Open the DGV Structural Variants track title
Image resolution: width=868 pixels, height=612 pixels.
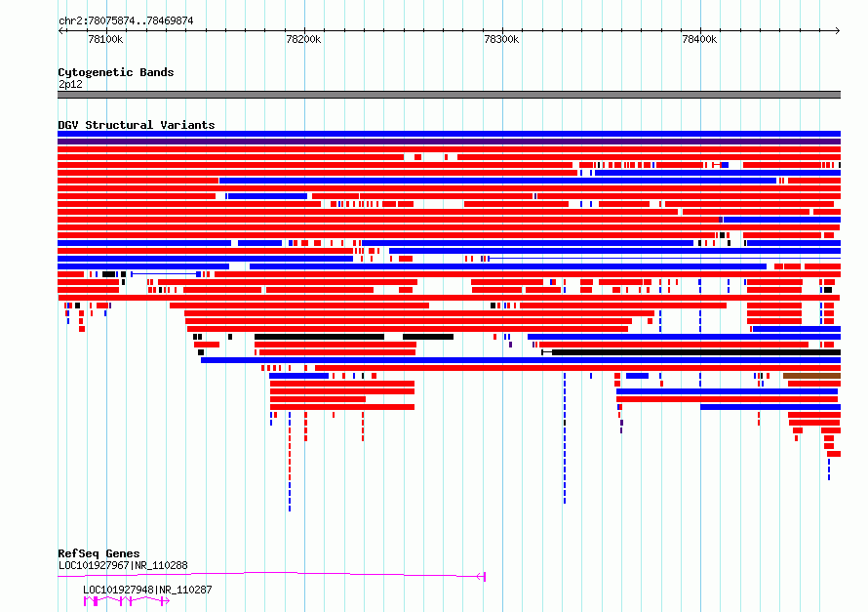pyautogui.click(x=137, y=125)
